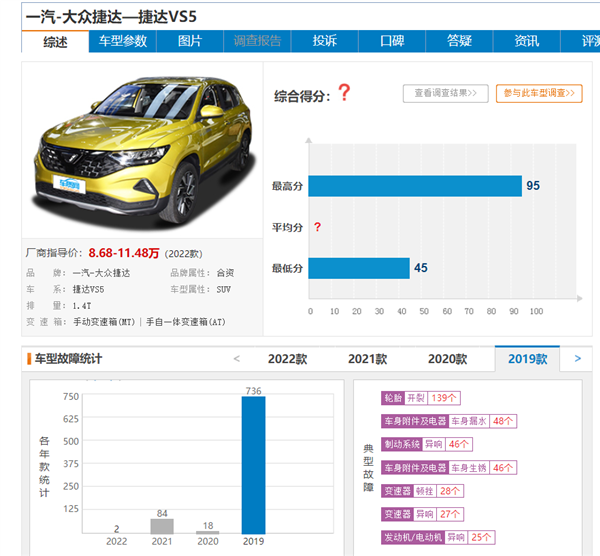The width and height of the screenshot is (600, 556).
Task: Select the 2020款 model year tab
Action: pyautogui.click(x=448, y=359)
